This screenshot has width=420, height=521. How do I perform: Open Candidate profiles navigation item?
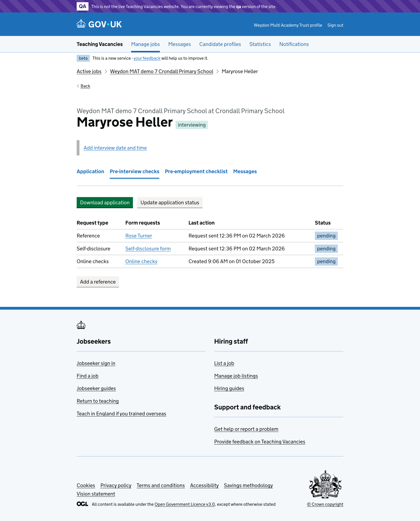pos(220,44)
